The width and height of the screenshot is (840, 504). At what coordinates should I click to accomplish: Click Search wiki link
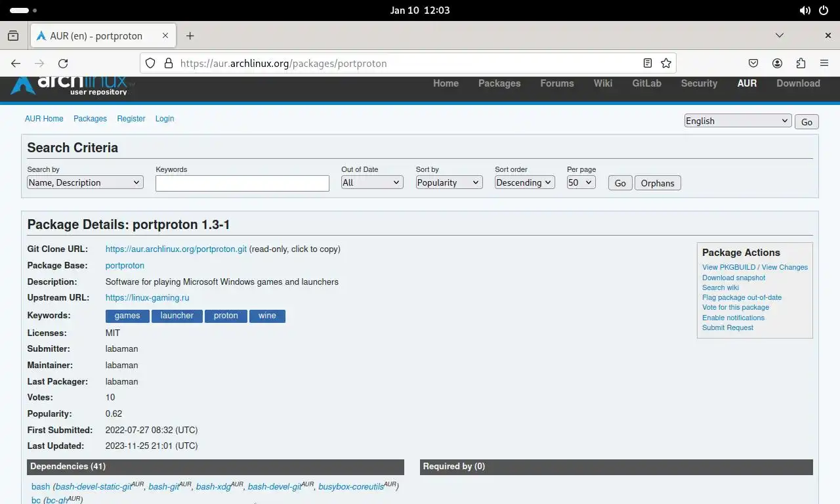point(721,287)
